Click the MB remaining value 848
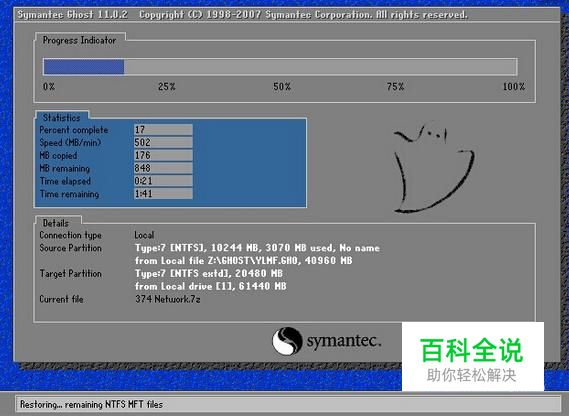 [x=163, y=168]
